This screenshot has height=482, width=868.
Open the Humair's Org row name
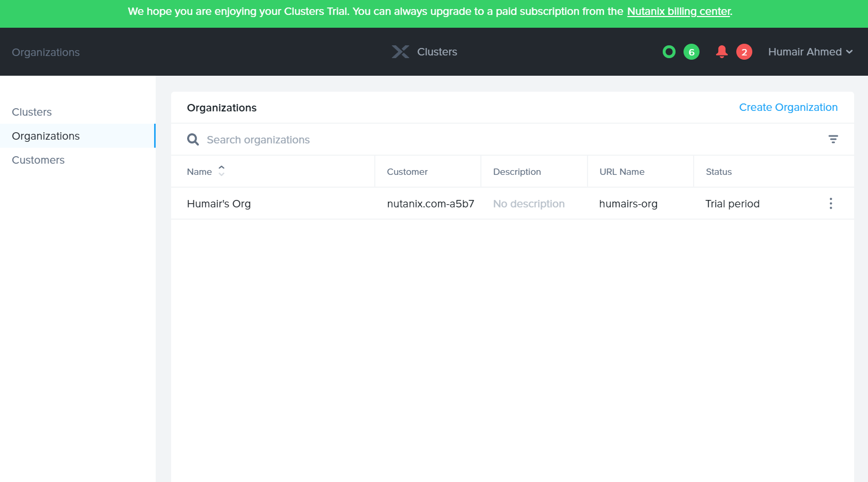219,204
